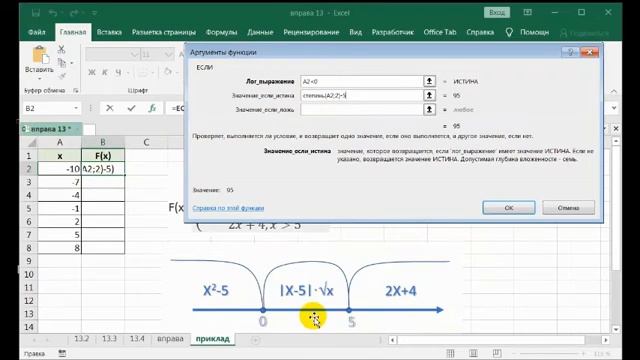The width and height of the screenshot is (640, 360).
Task: Toggle underline Ч formatting
Action: 118,72
